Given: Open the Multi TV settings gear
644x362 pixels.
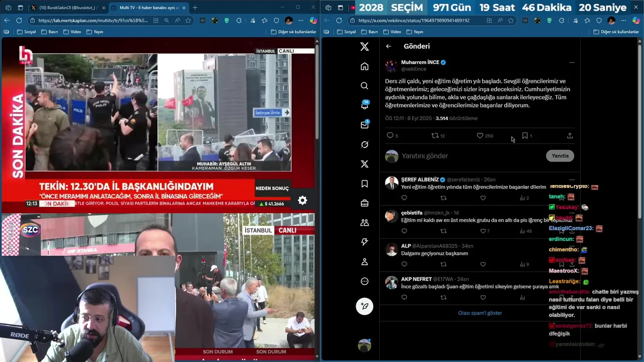Looking at the screenshot, I should point(302,200).
